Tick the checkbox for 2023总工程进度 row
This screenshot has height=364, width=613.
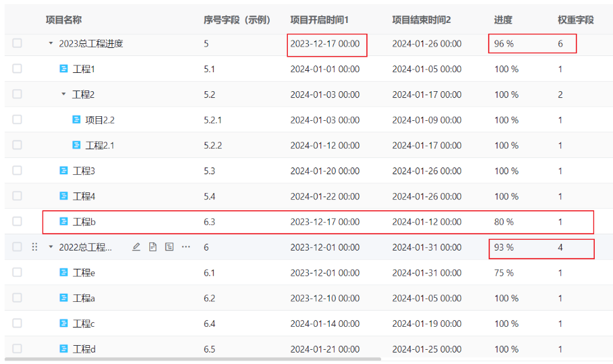tap(17, 43)
